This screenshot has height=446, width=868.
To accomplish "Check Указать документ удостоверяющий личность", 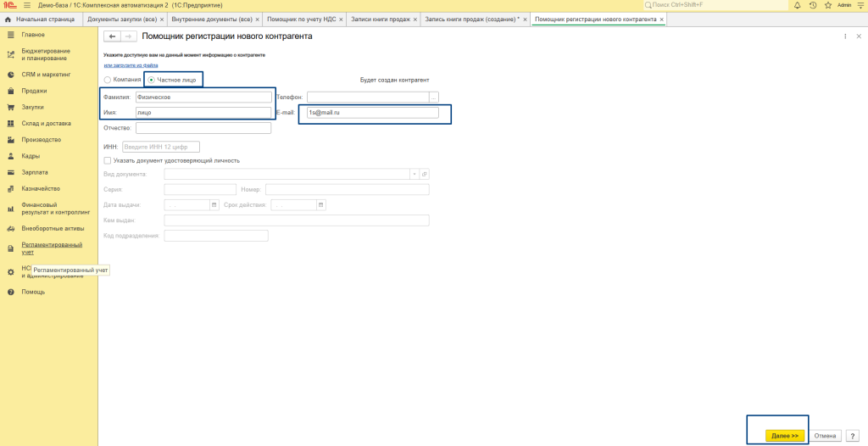I will point(108,160).
